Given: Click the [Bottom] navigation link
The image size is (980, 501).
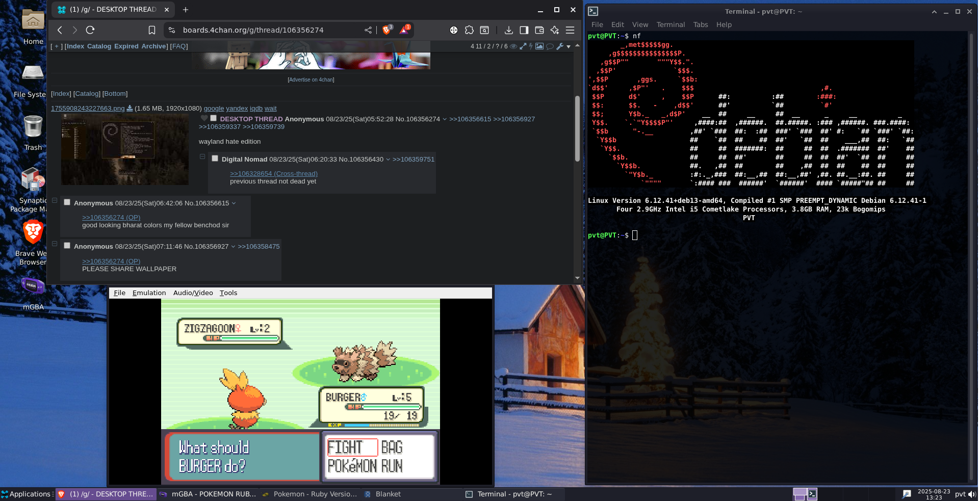Looking at the screenshot, I should coord(115,94).
